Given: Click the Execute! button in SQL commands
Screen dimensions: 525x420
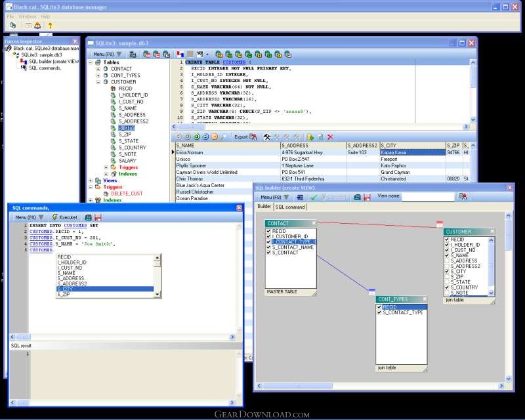Looking at the screenshot, I should point(65,217).
